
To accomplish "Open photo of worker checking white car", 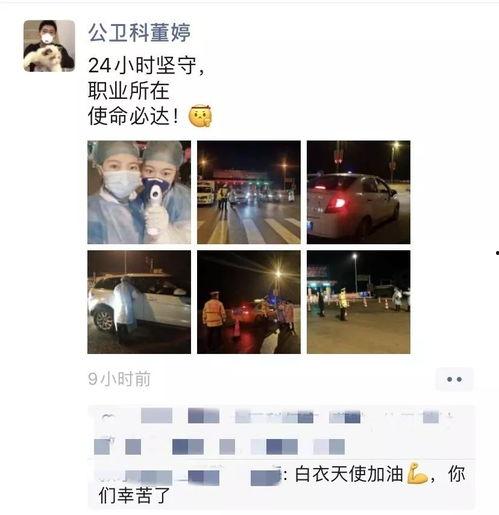I will (x=139, y=302).
